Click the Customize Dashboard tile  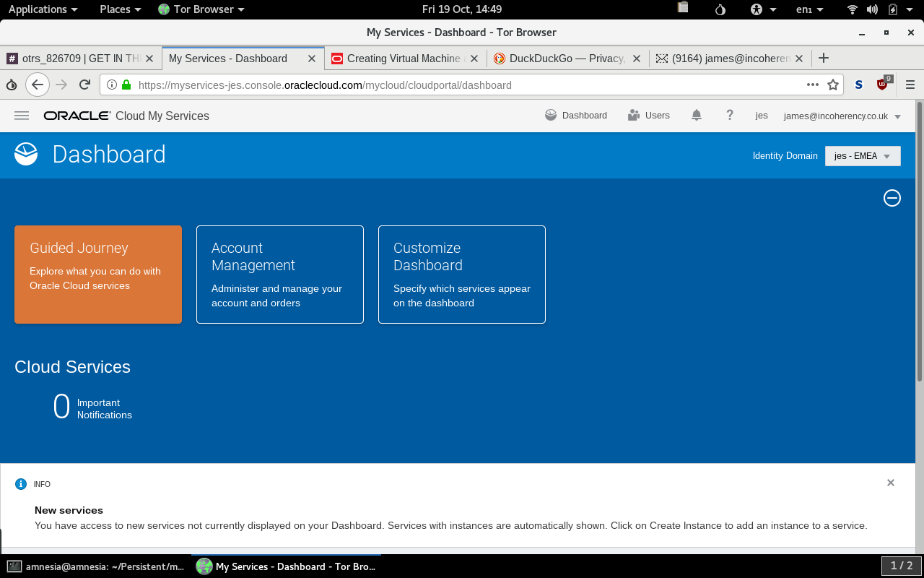click(462, 275)
